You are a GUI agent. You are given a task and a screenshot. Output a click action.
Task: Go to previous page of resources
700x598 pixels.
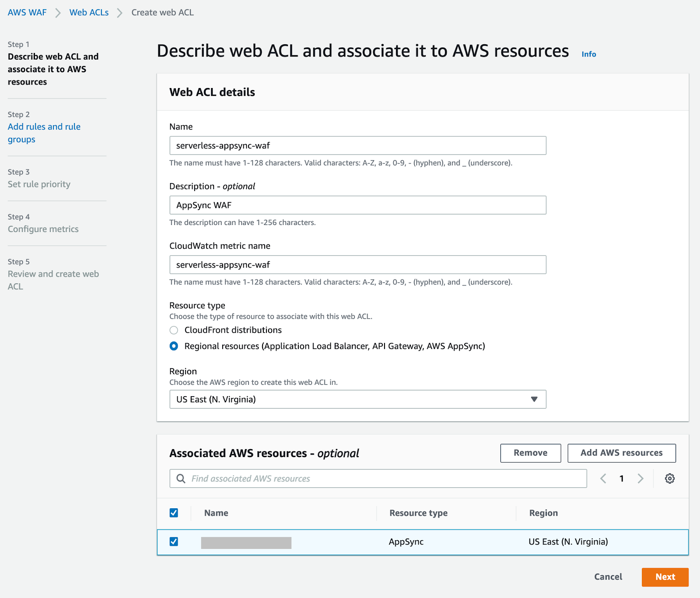pyautogui.click(x=603, y=478)
